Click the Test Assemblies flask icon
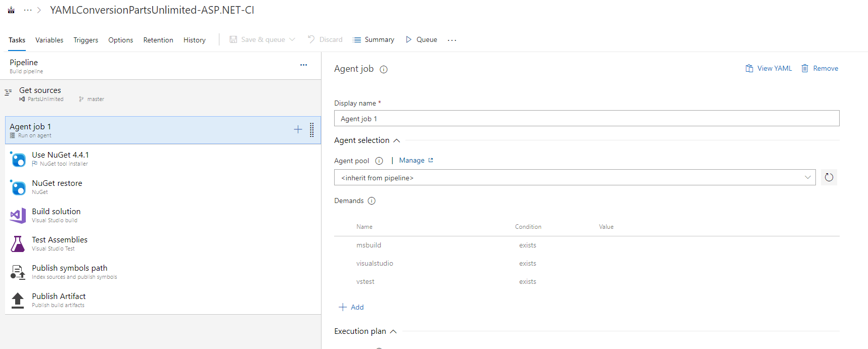Viewport: 868px width, 349px height. (x=18, y=244)
